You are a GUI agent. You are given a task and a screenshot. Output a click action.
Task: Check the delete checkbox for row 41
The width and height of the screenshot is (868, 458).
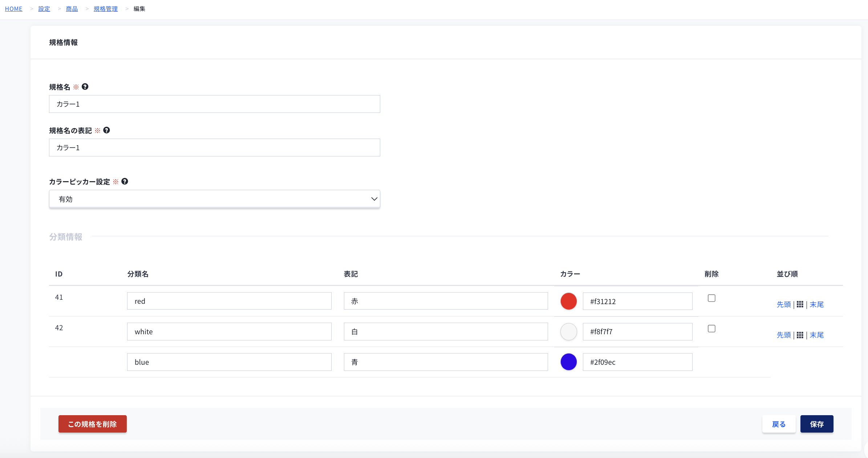pos(711,298)
